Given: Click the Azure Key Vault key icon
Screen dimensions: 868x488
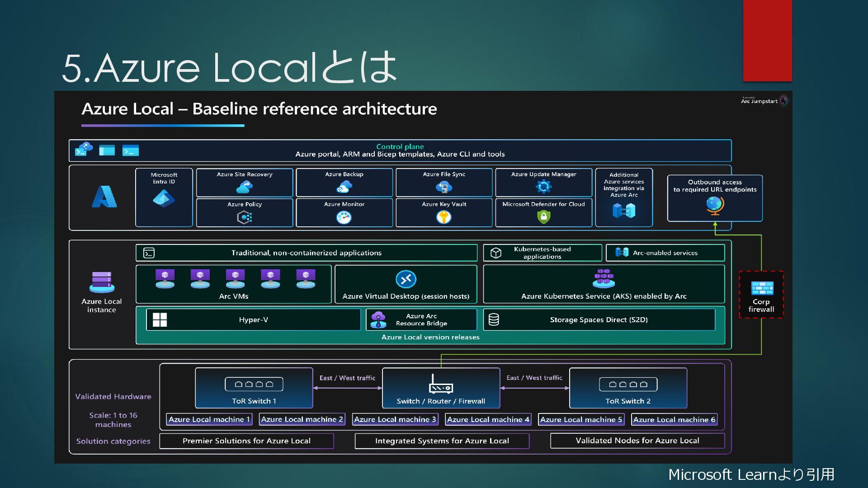Looking at the screenshot, I should point(444,217).
